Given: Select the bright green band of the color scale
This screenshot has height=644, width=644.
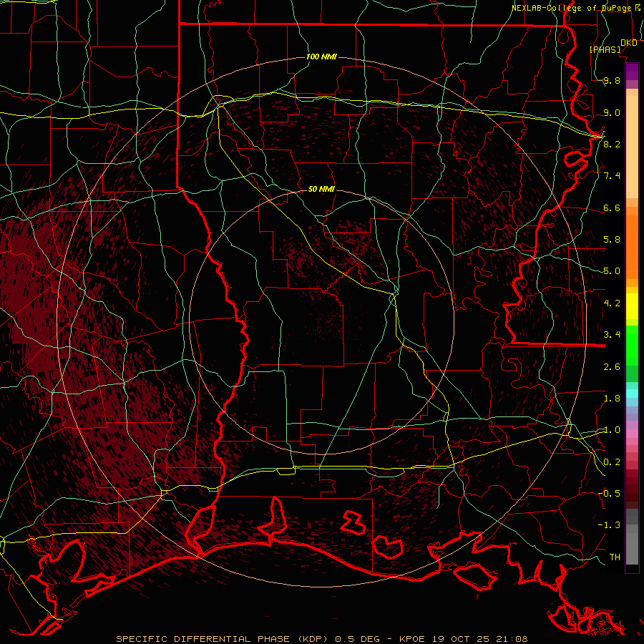Looking at the screenshot, I should (x=632, y=346).
